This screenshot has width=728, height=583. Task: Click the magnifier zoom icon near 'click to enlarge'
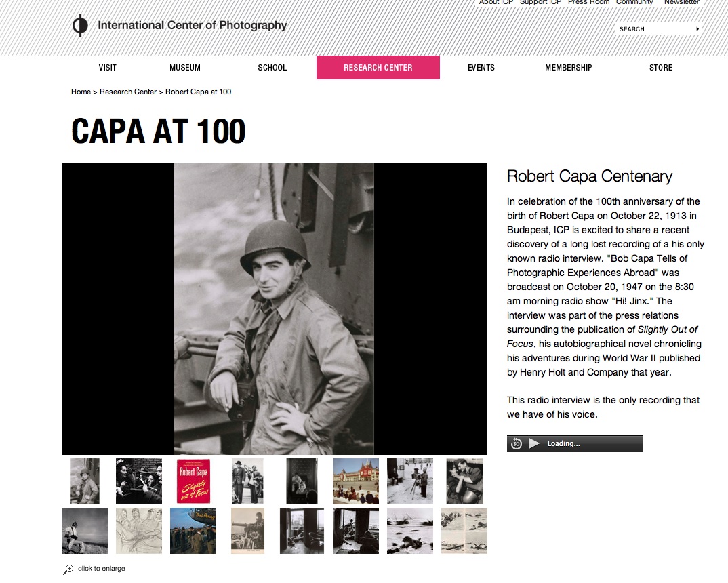tap(68, 569)
